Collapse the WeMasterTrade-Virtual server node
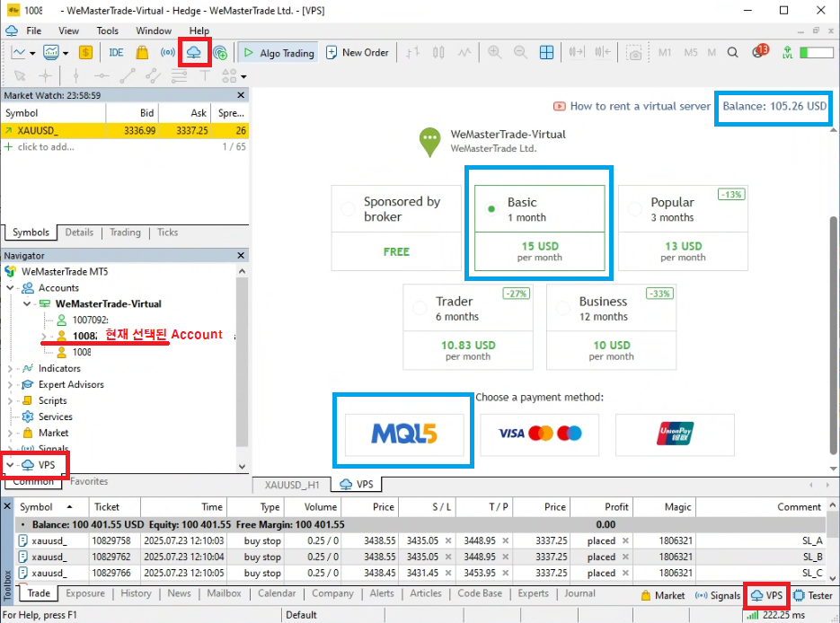This screenshot has height=623, width=840. coord(27,304)
